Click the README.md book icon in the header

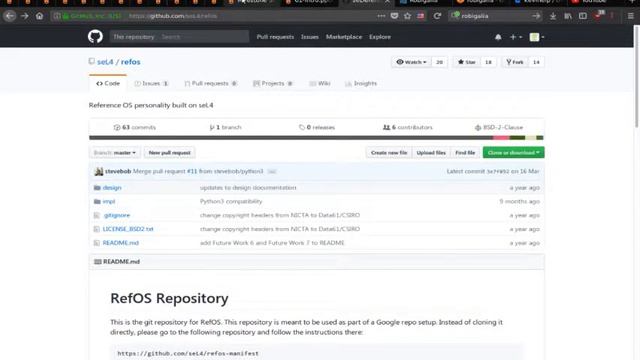coord(98,262)
